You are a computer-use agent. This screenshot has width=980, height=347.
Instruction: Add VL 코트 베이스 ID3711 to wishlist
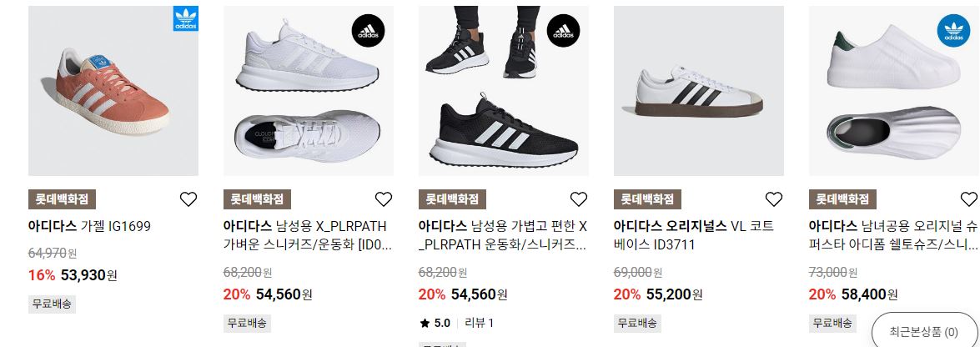774,199
